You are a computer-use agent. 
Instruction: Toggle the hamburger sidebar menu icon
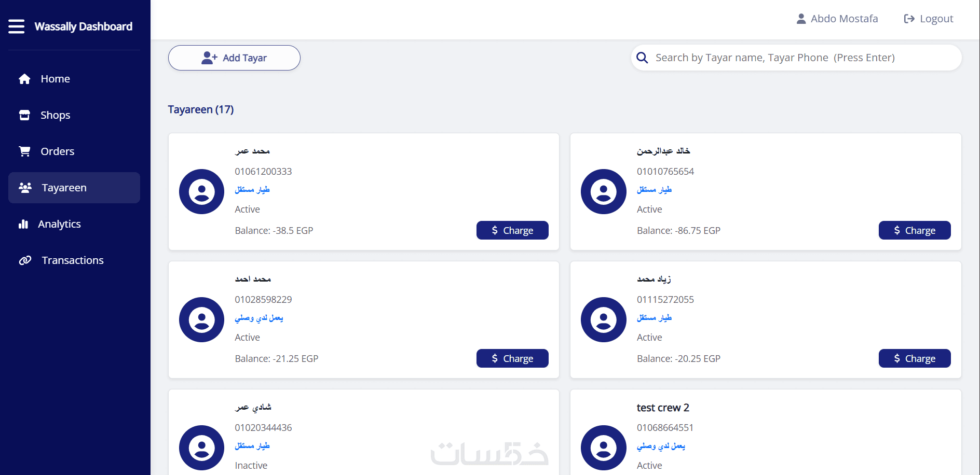click(x=17, y=26)
